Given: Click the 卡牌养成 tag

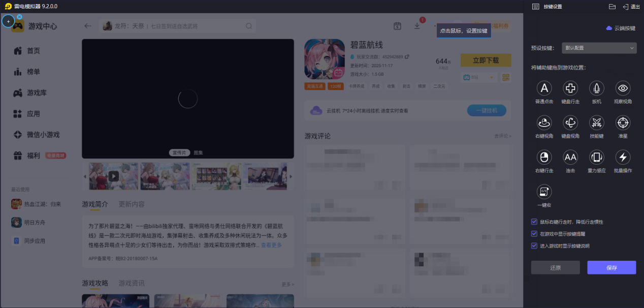Looking at the screenshot, I should click(x=356, y=86).
